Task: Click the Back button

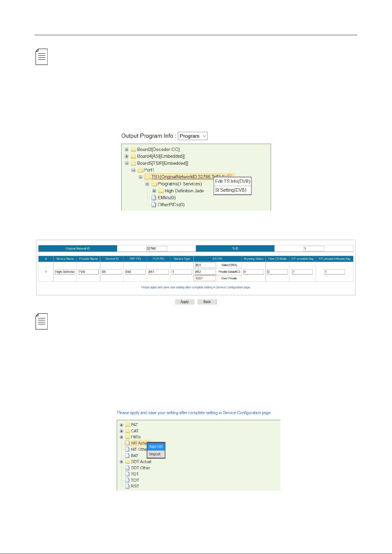Action: (207, 302)
